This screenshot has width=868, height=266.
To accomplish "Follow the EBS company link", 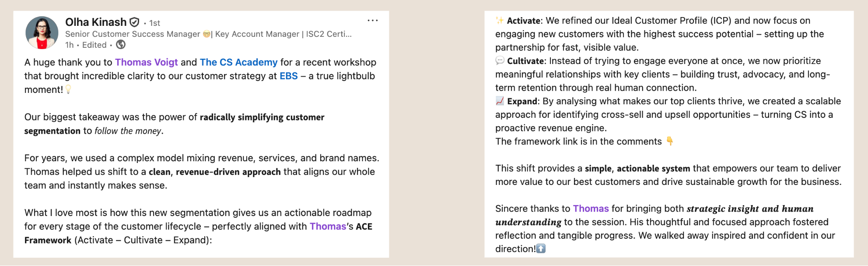I will tap(289, 76).
